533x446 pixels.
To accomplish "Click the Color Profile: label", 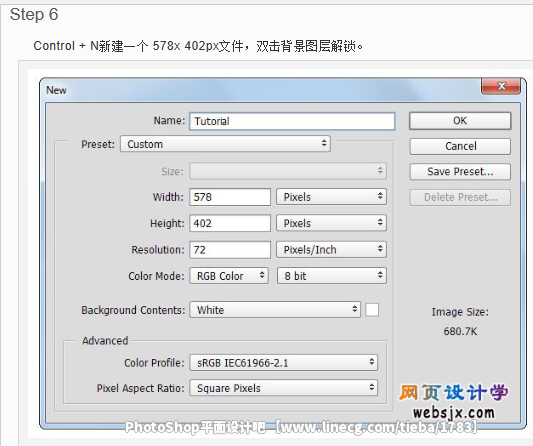I will (154, 363).
